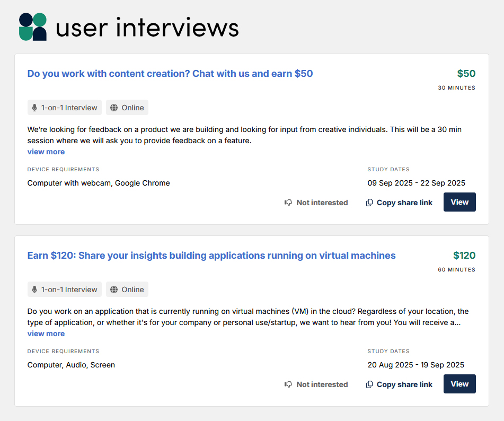Mark content creation study Not interested

316,203
